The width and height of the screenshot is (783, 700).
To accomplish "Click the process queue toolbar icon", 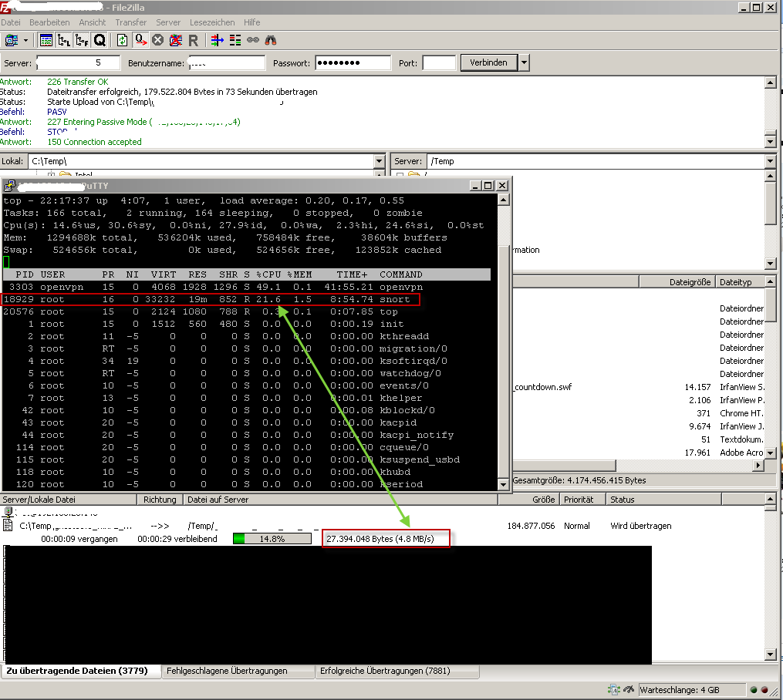I will point(140,40).
